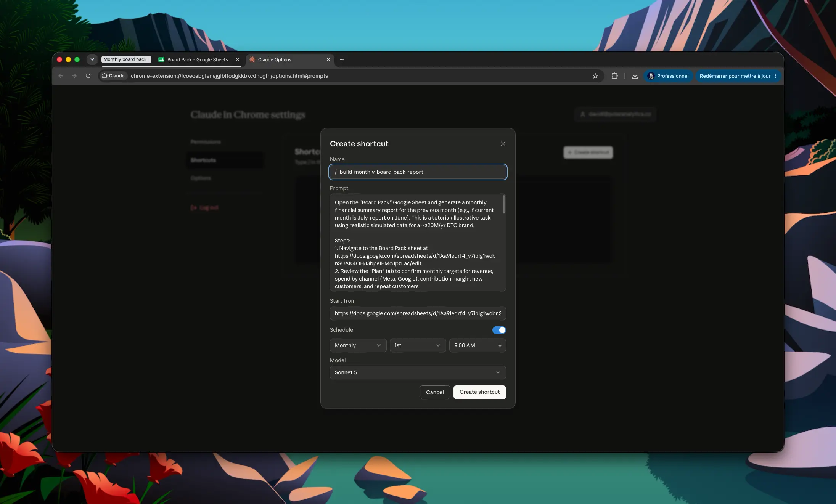This screenshot has height=504, width=836.
Task: Click the dimmed Log out link
Action: [204, 208]
